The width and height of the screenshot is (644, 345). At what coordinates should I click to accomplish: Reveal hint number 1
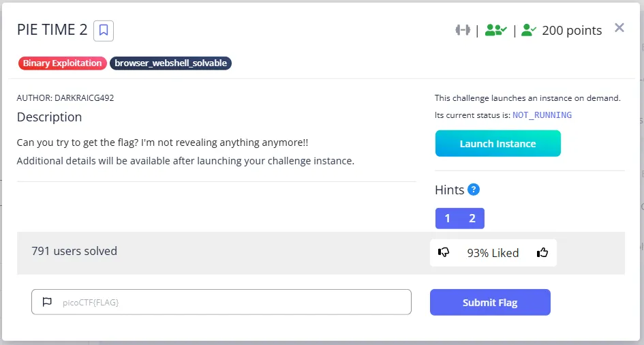447,218
